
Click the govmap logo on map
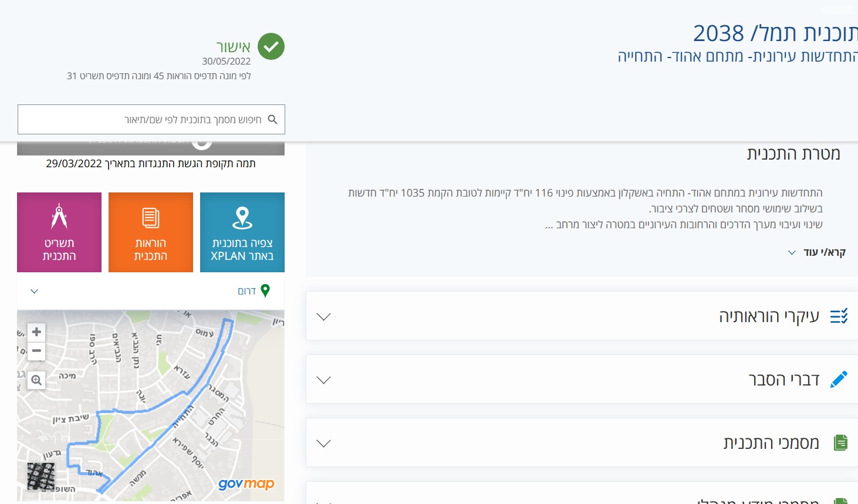tap(246, 484)
